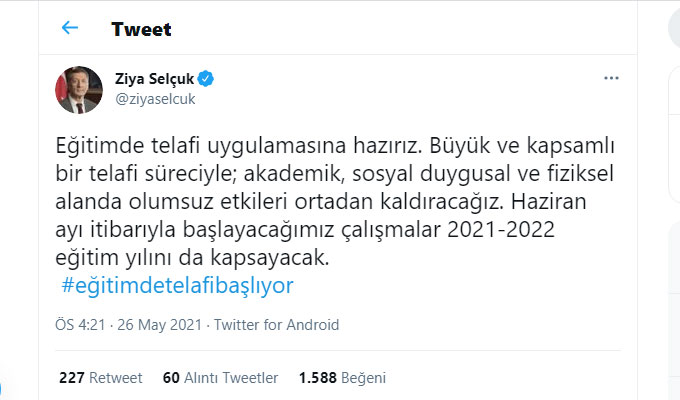Open the Twitter for Android source link
This screenshot has width=680, height=400.
click(x=279, y=325)
